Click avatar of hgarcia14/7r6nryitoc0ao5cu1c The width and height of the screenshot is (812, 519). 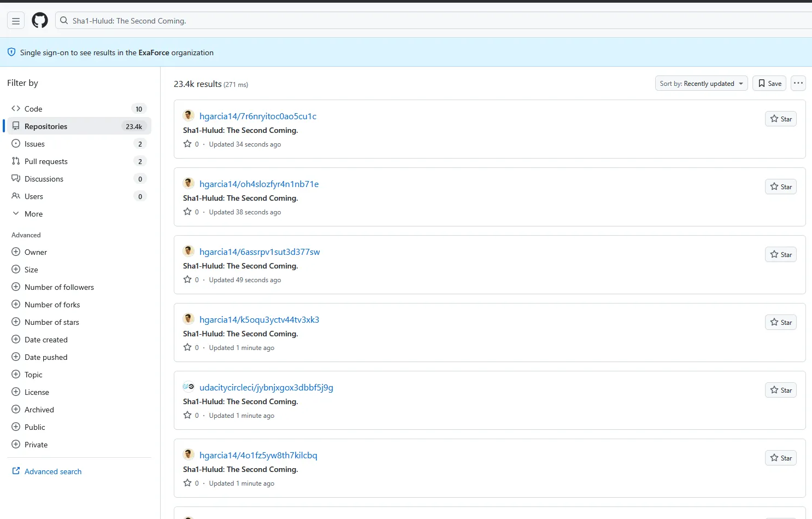point(189,115)
